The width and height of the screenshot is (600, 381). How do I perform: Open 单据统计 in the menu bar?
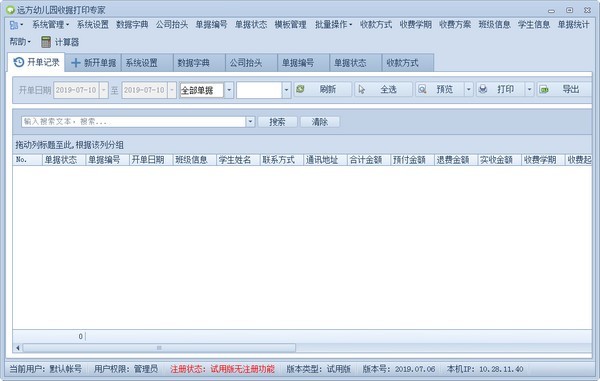pyautogui.click(x=573, y=25)
